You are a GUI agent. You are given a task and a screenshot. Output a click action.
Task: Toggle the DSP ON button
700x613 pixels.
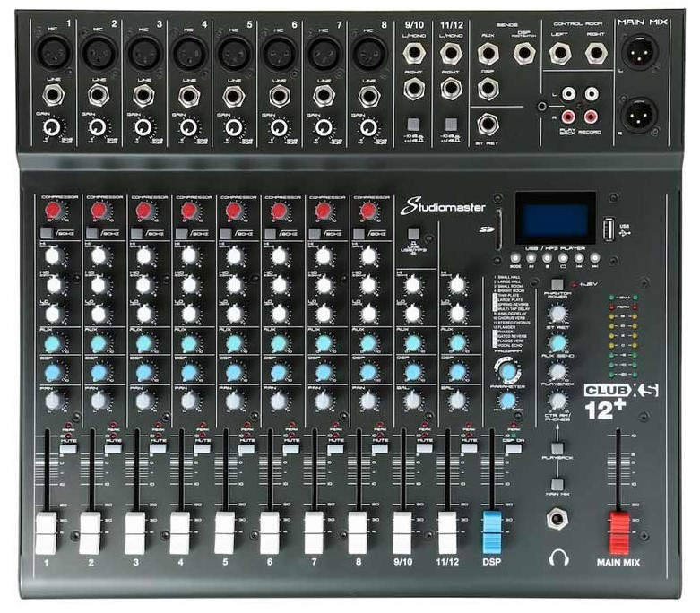click(513, 448)
